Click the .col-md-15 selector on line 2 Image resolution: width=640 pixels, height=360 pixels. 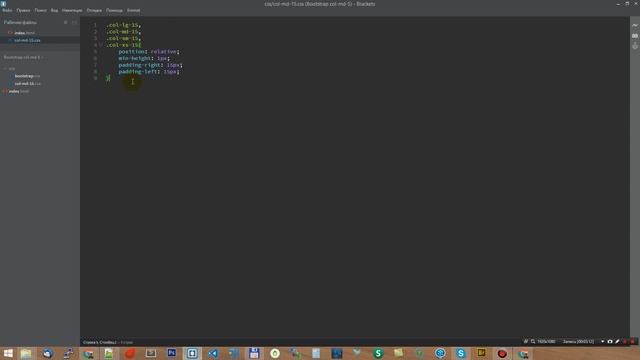(x=123, y=31)
